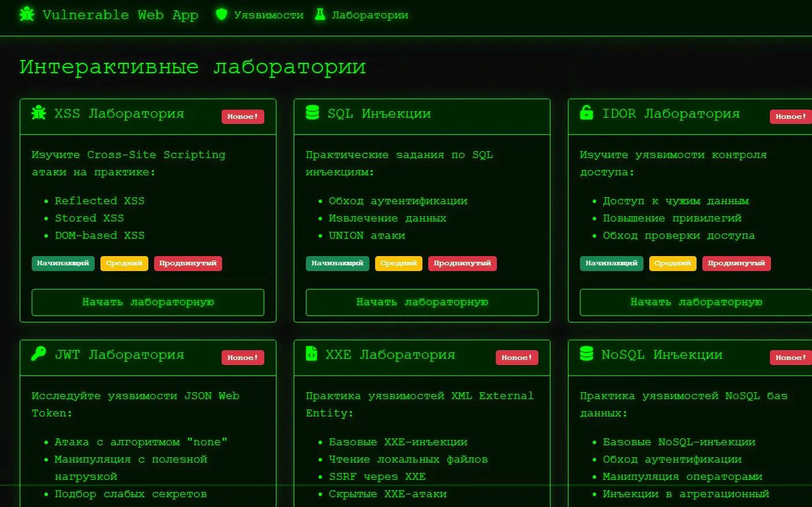
Task: Select Продвинутый level on IDOR card
Action: click(x=736, y=264)
